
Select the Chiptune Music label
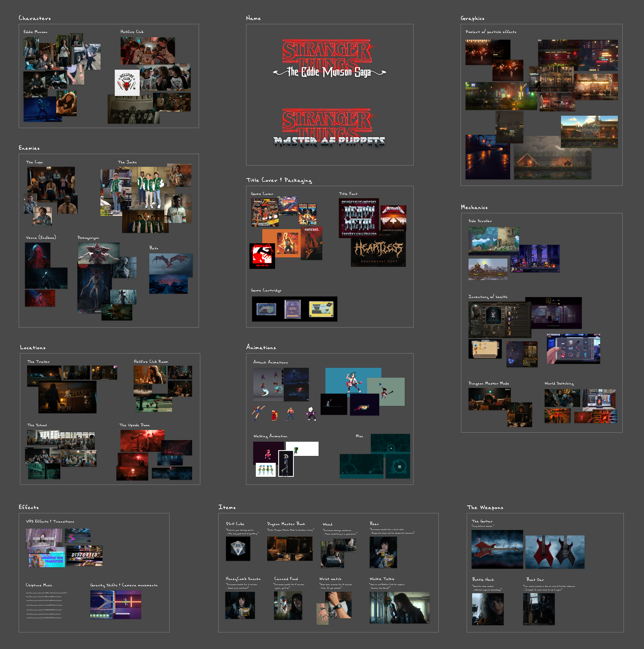39,585
